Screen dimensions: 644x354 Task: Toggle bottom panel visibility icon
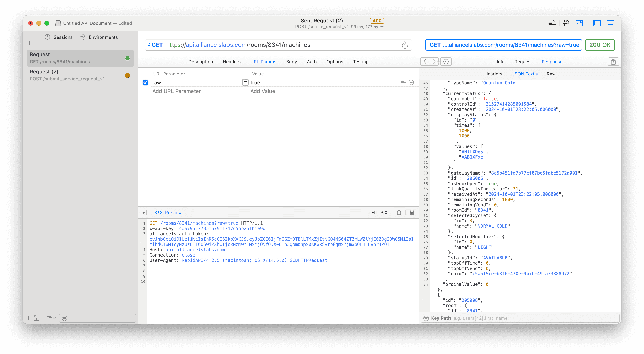click(611, 23)
